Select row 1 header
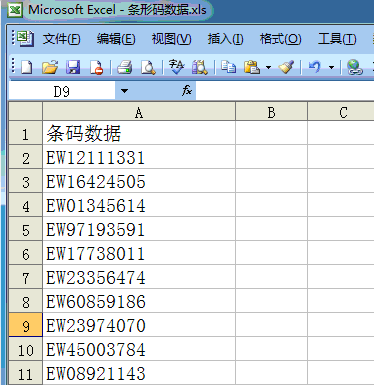Viewport: 374px width, 385px height. coord(25,133)
